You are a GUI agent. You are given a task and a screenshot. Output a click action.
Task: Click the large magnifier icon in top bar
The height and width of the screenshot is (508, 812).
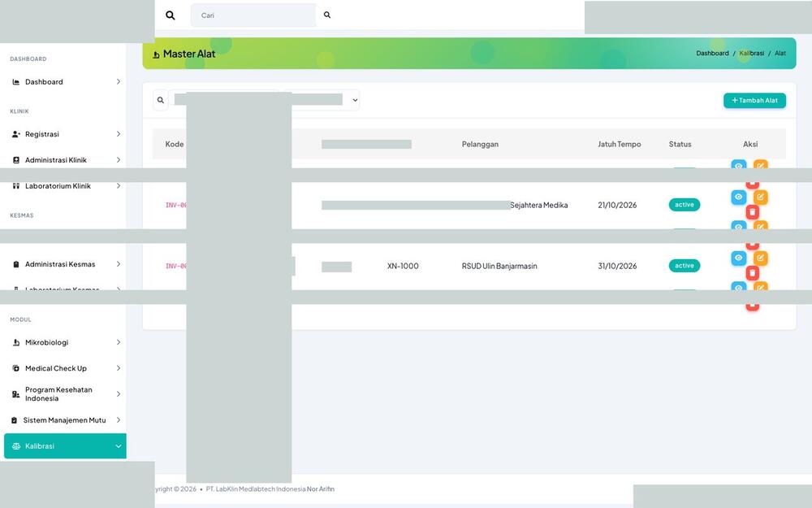(x=170, y=15)
